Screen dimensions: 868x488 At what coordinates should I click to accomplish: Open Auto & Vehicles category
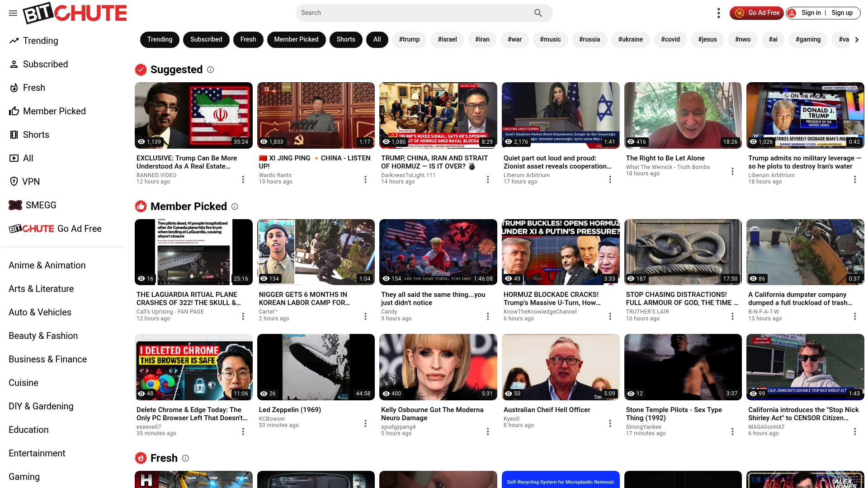point(40,312)
